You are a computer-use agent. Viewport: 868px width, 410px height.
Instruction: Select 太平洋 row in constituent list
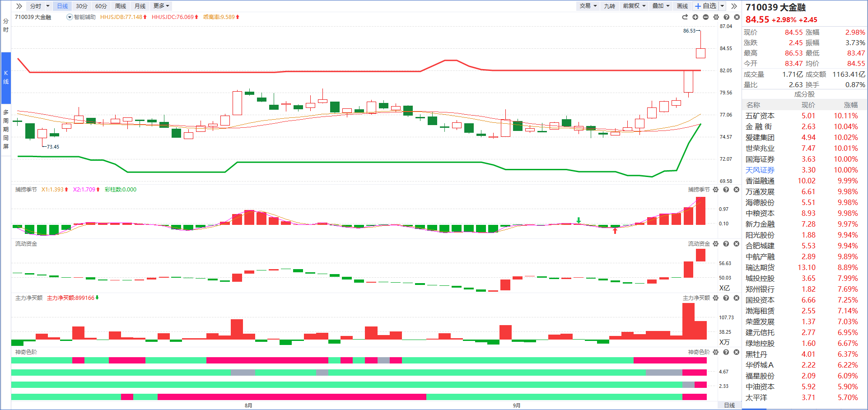click(x=804, y=397)
